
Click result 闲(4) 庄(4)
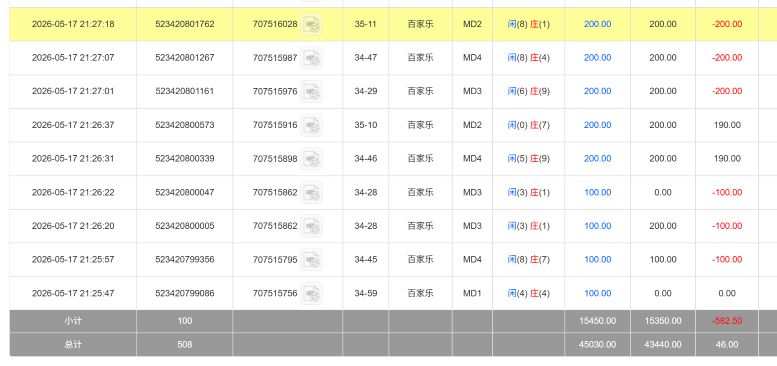pyautogui.click(x=529, y=293)
